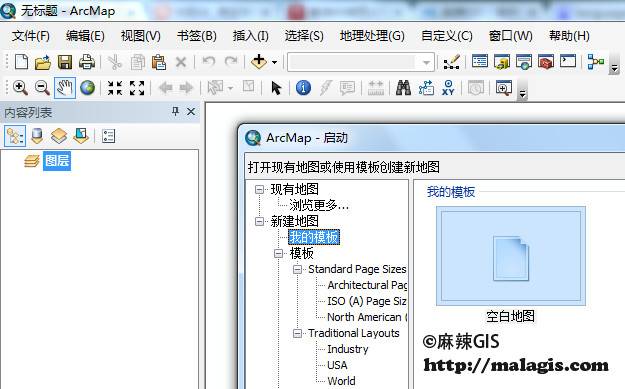This screenshot has width=625, height=389.
Task: Click the New map document icon
Action: click(21, 62)
